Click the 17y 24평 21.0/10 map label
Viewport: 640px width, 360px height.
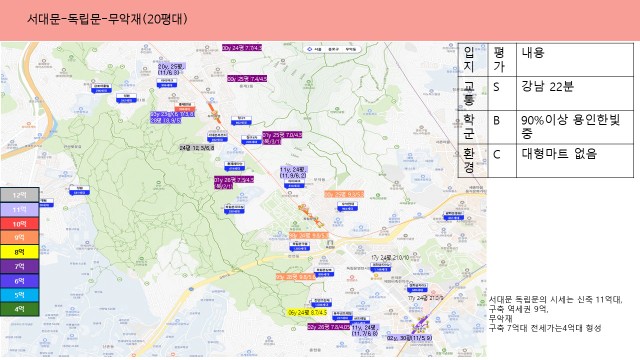pyautogui.click(x=390, y=258)
